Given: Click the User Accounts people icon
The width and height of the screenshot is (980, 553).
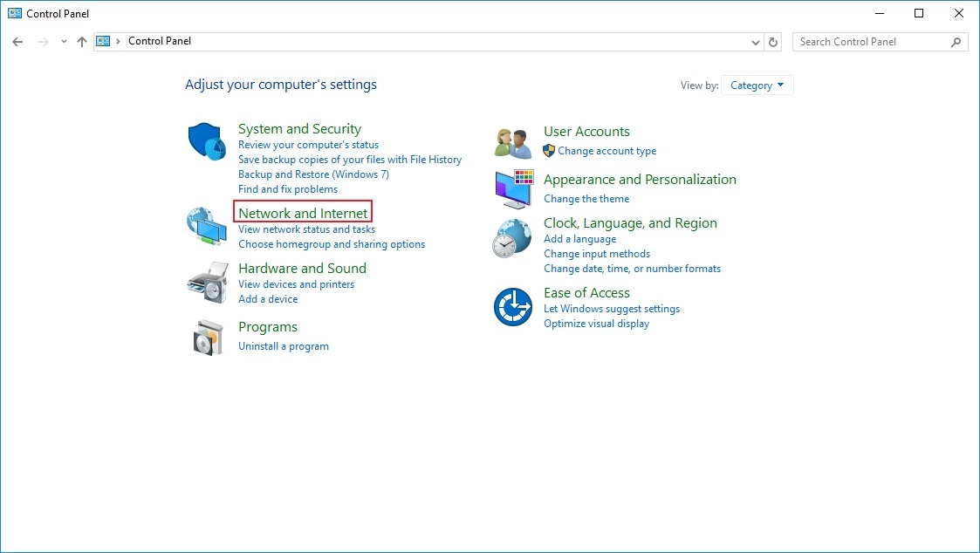Looking at the screenshot, I should 512,142.
